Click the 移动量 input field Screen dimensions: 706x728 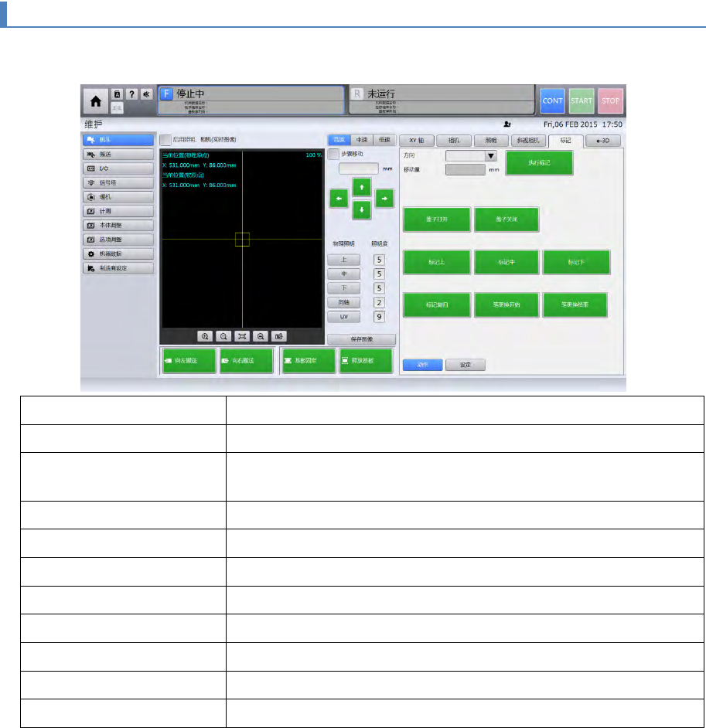click(x=466, y=169)
